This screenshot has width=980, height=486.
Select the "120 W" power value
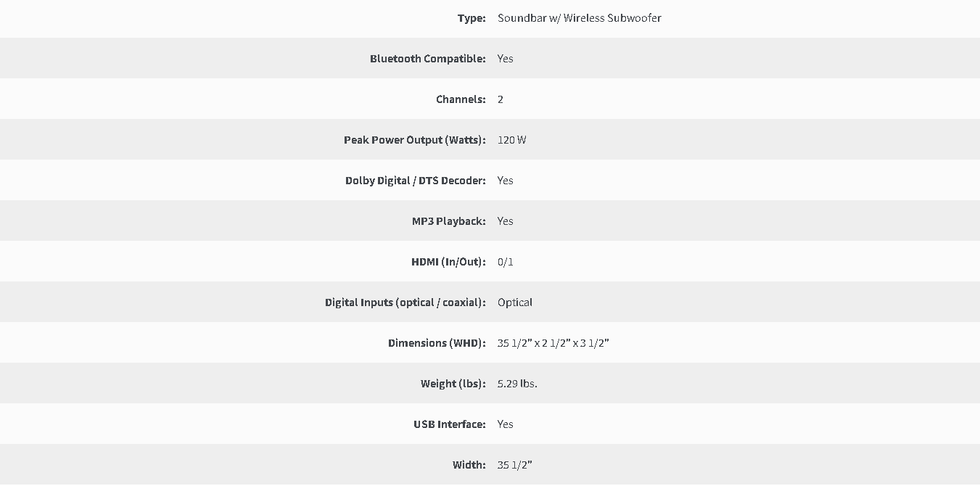click(x=512, y=140)
